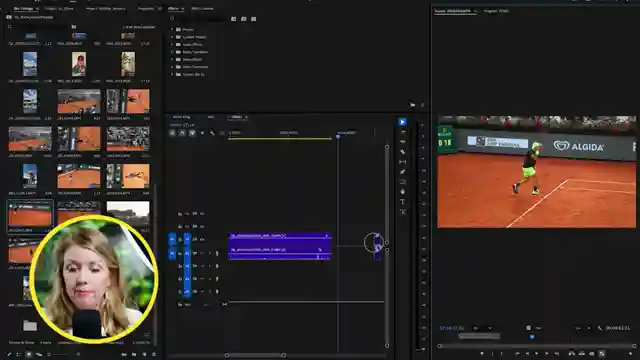
Task: Select the Slip tool
Action: [x=403, y=162]
